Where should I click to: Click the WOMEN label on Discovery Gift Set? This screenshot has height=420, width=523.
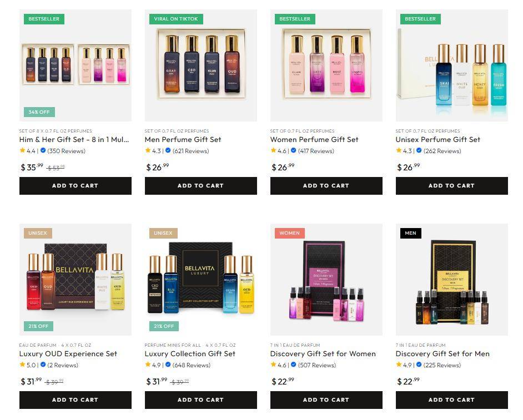pyautogui.click(x=289, y=233)
